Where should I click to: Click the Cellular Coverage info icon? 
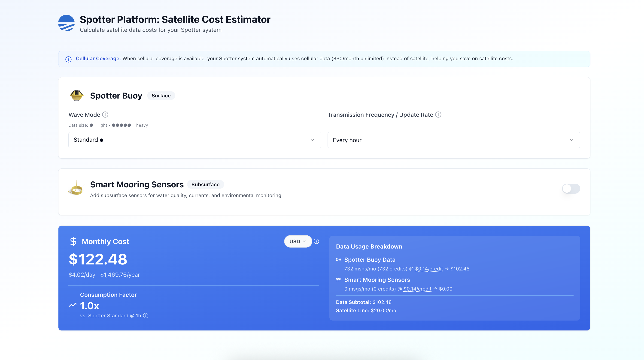[69, 59]
